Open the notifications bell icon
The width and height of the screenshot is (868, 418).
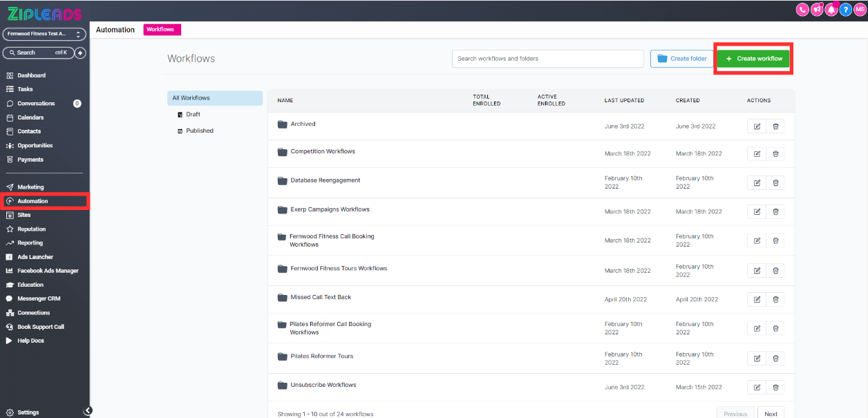(x=831, y=10)
